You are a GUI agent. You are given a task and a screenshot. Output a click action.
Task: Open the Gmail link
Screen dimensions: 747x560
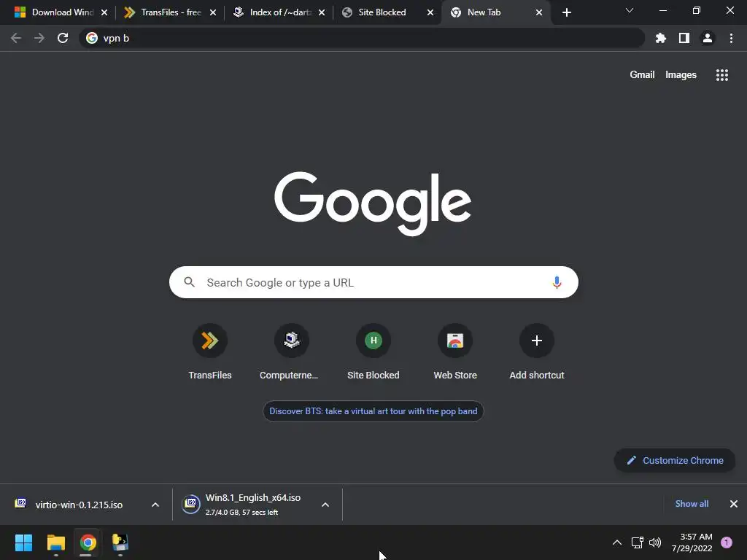tap(642, 75)
